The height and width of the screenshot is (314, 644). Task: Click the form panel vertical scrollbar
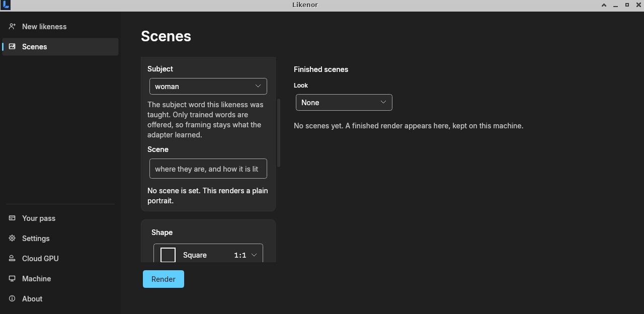(x=279, y=133)
